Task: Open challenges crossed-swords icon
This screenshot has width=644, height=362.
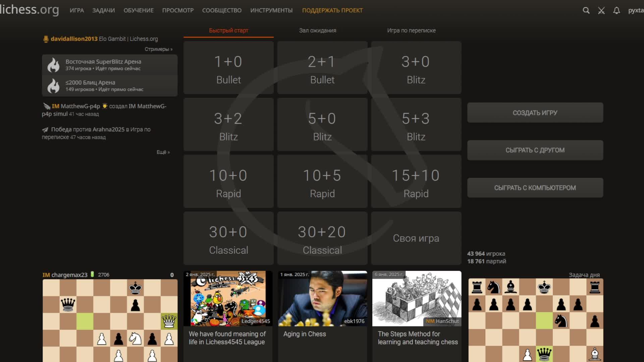Action: coord(601,11)
